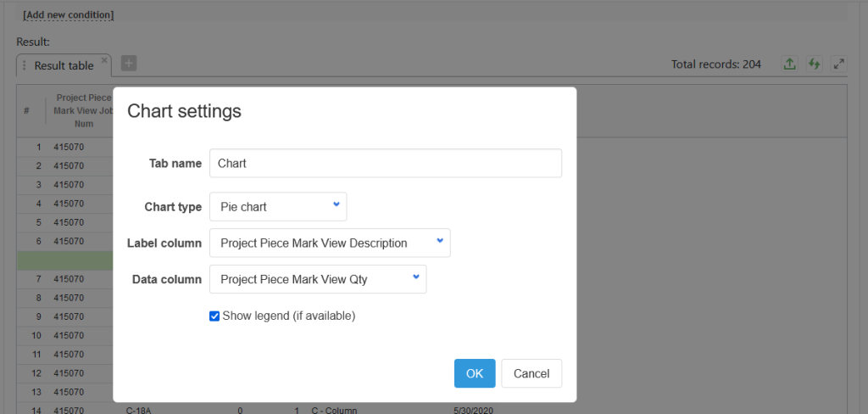
Task: Click the Add new condition link
Action: click(x=68, y=15)
